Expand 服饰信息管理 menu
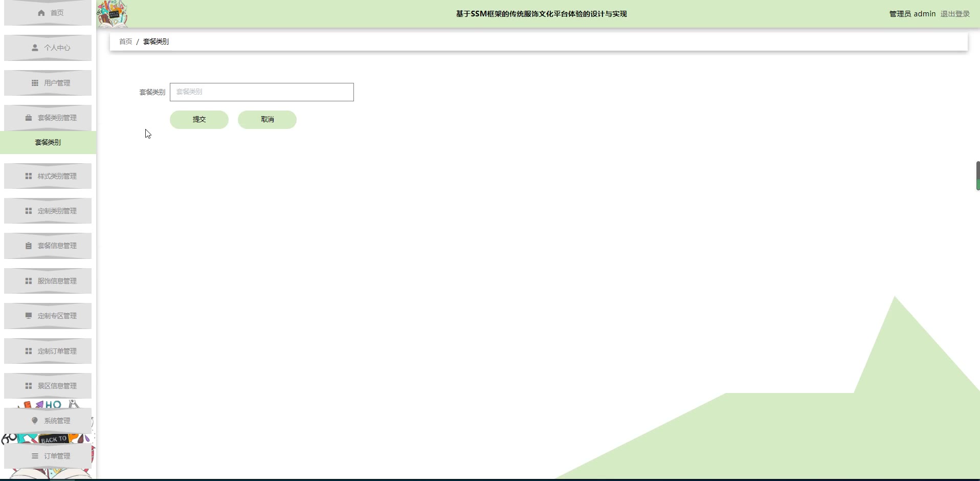The image size is (980, 481). click(48, 281)
